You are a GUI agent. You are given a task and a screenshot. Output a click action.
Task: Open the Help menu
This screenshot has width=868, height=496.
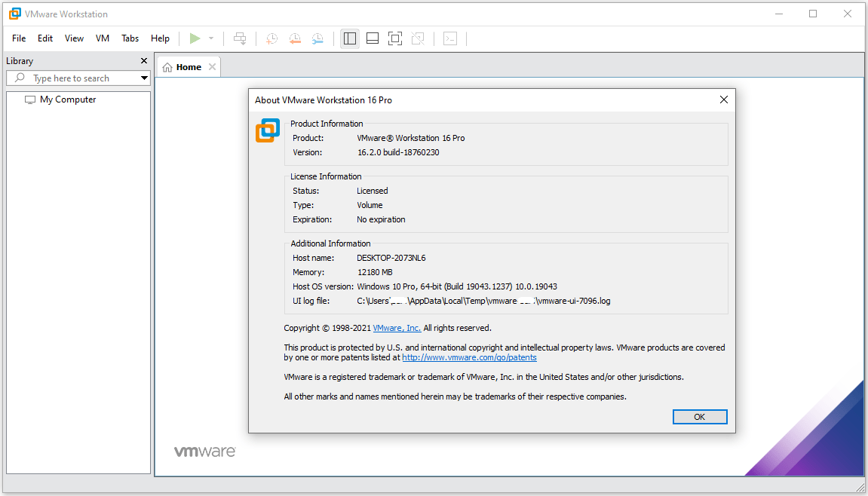[x=160, y=38]
